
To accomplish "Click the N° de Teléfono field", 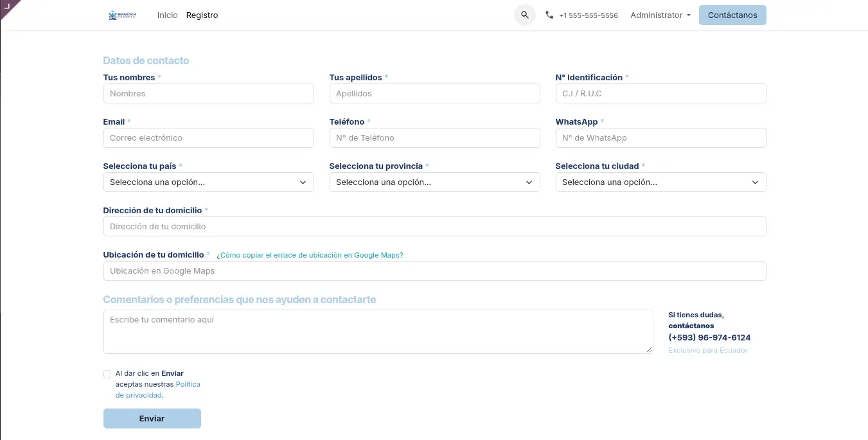I will point(435,138).
